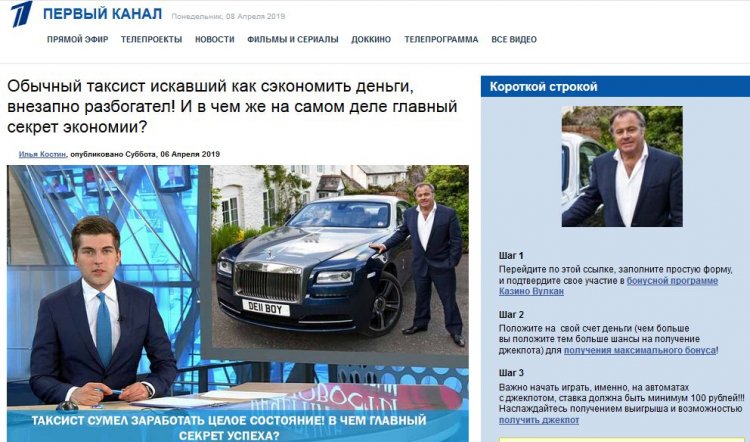Click the image caption banner about таксист
Screen dimensions: 750x442
point(229,428)
